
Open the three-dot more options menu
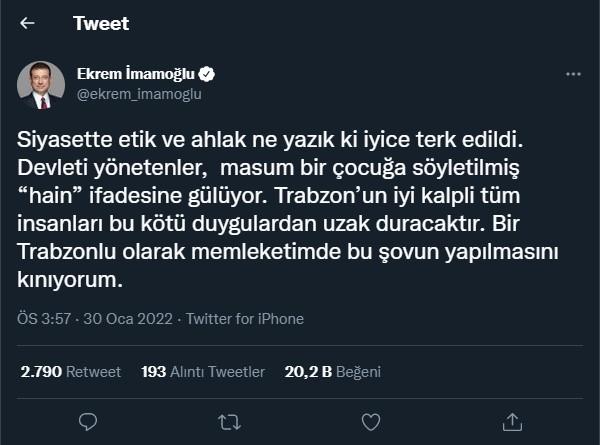tap(572, 75)
